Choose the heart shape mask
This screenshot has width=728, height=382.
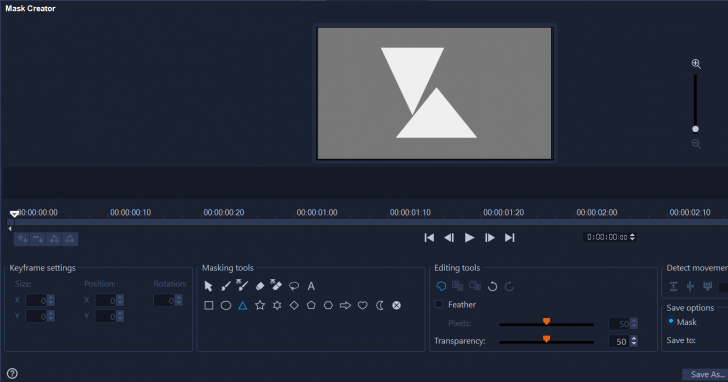(x=363, y=305)
